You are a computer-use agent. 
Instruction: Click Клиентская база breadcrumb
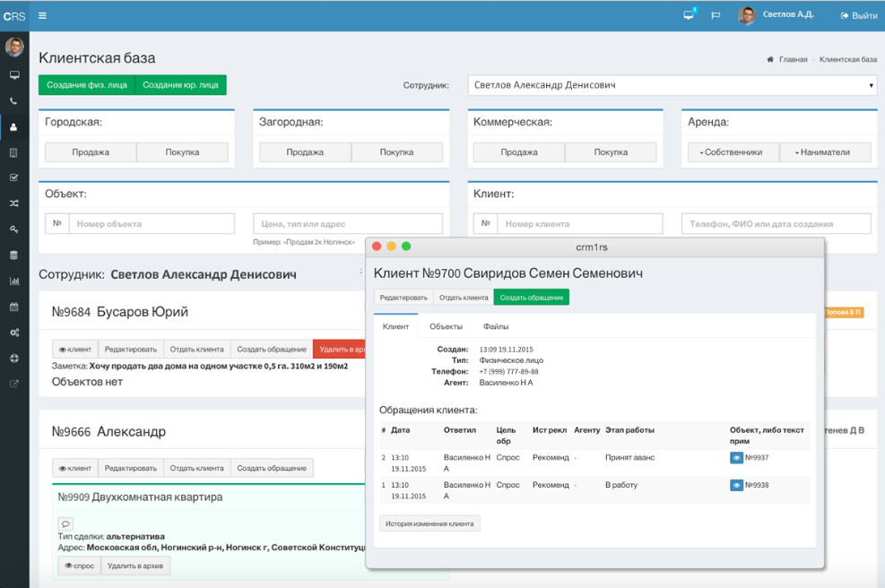tap(847, 59)
